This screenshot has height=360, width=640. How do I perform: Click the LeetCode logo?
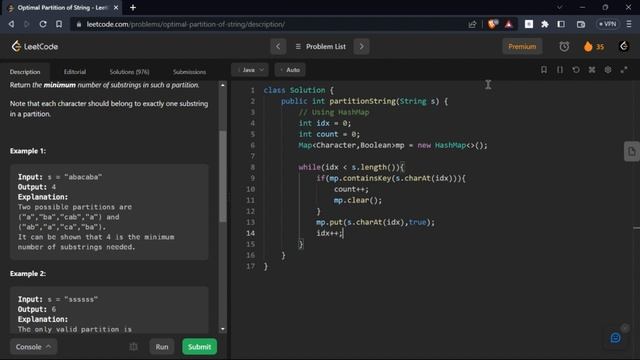tap(35, 47)
